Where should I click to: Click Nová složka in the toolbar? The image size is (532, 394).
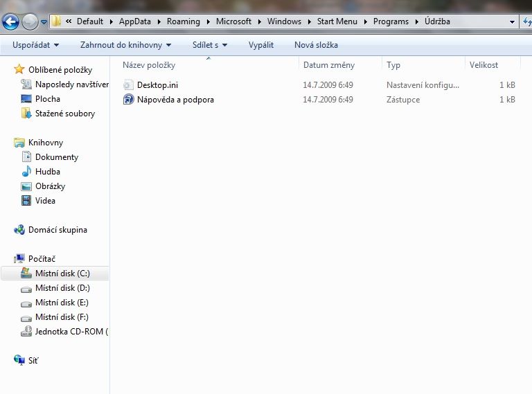(x=316, y=45)
